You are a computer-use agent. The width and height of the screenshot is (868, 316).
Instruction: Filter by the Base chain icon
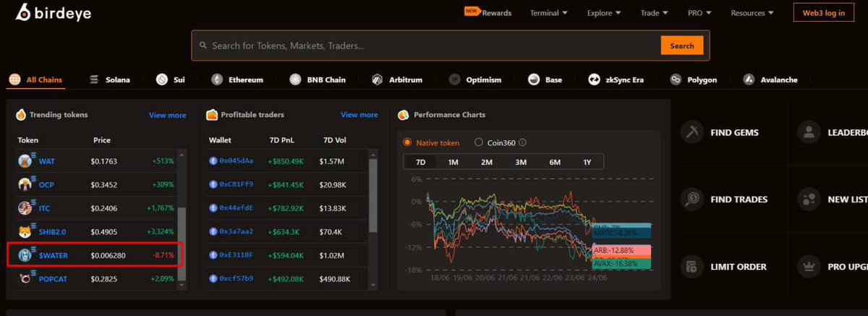534,80
